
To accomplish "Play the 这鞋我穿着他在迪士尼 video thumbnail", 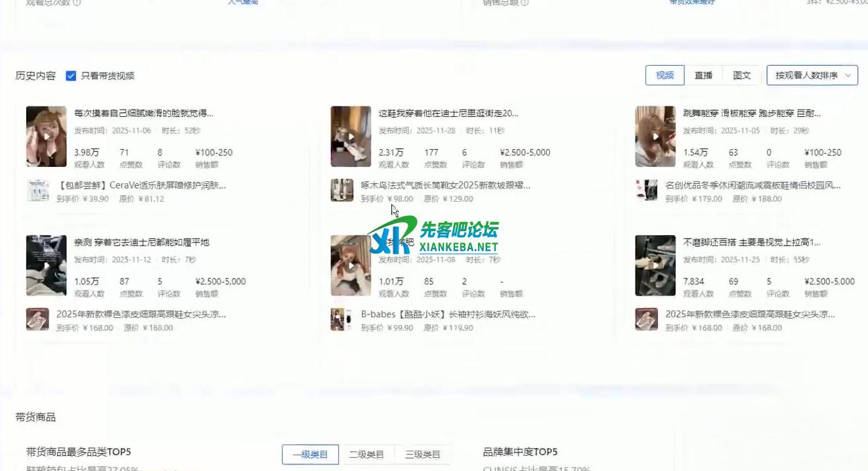I will point(351,137).
